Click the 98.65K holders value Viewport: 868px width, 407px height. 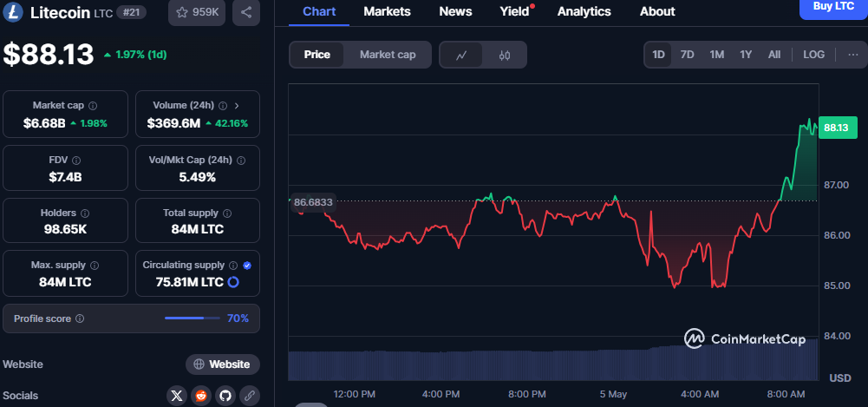click(x=65, y=229)
